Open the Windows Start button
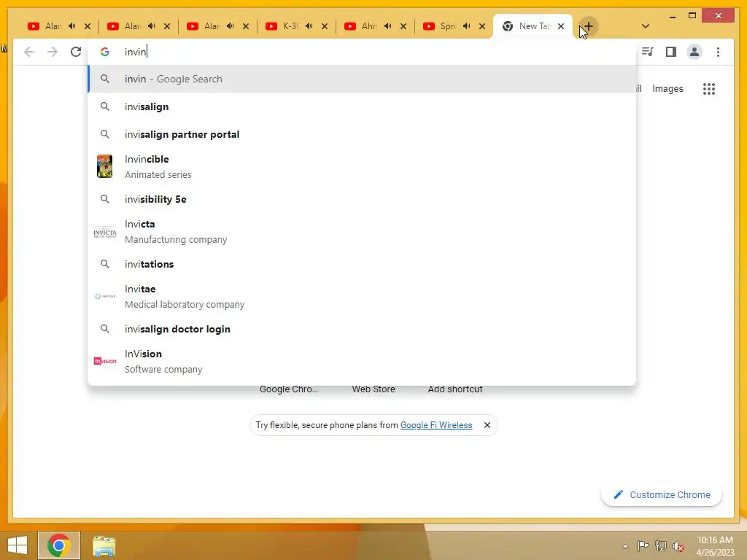 tap(18, 545)
